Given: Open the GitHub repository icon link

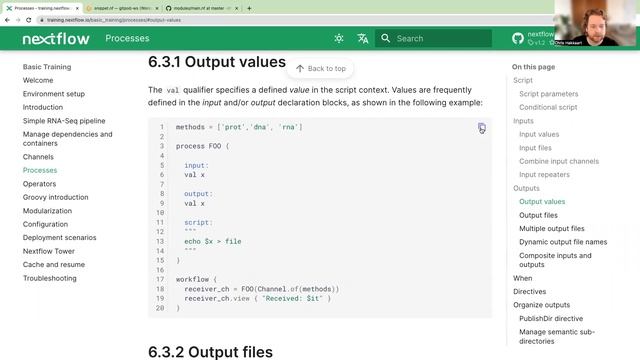Looking at the screenshot, I should click(518, 38).
